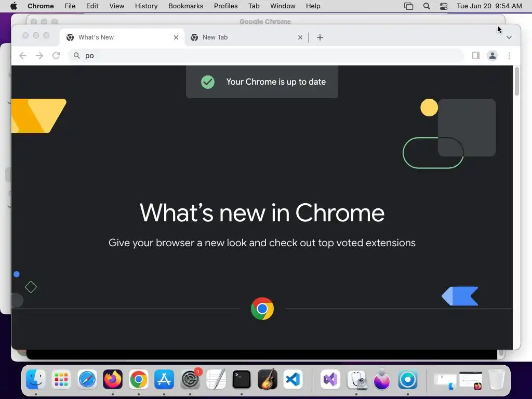Image resolution: width=532 pixels, height=399 pixels.
Task: Click the Chrome logo on the page
Action: 262,309
